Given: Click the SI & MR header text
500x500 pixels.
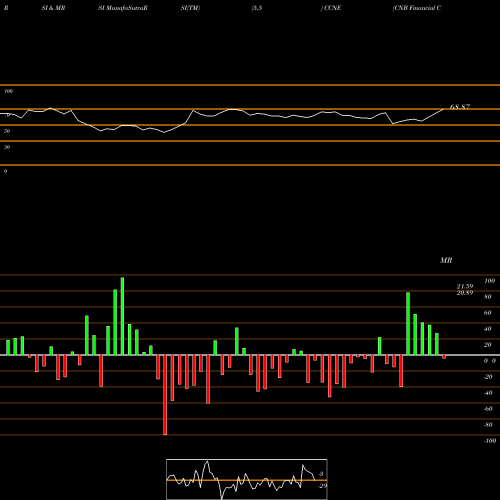Looking at the screenshot, I should pyautogui.click(x=53, y=8).
